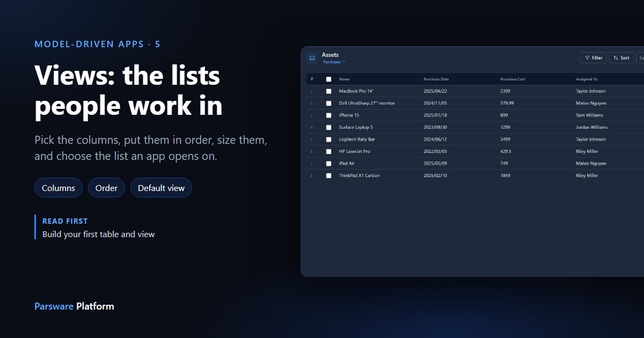Click the Parsware Platform logo text
Screen dimensions: 644x338
tap(74, 306)
